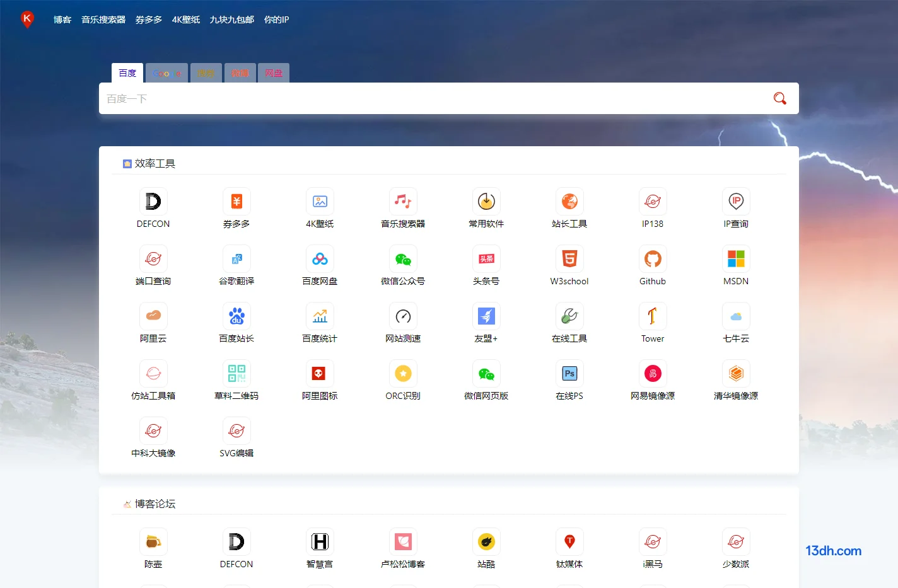Open the 仿站工具箱 icon
Image resolution: width=898 pixels, height=588 pixels.
click(x=153, y=374)
